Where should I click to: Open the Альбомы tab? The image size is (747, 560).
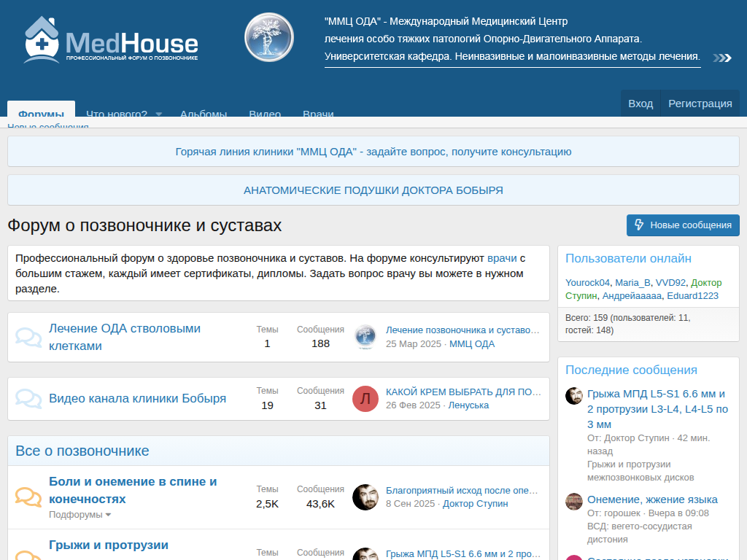(x=204, y=113)
